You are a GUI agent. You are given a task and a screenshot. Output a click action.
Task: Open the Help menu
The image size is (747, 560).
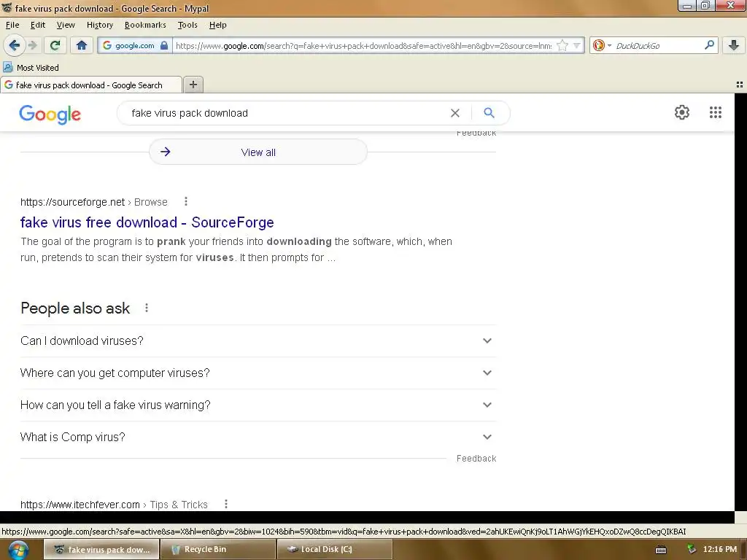point(217,25)
